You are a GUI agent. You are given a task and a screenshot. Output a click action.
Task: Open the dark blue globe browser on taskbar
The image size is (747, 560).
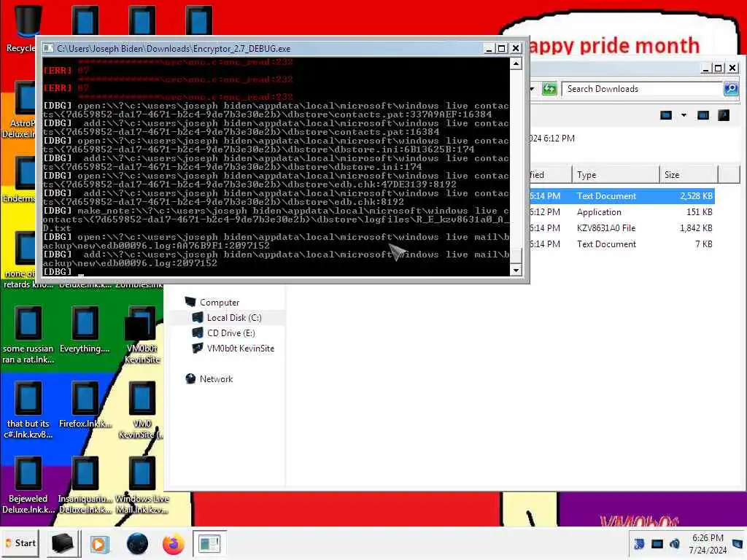tap(137, 544)
